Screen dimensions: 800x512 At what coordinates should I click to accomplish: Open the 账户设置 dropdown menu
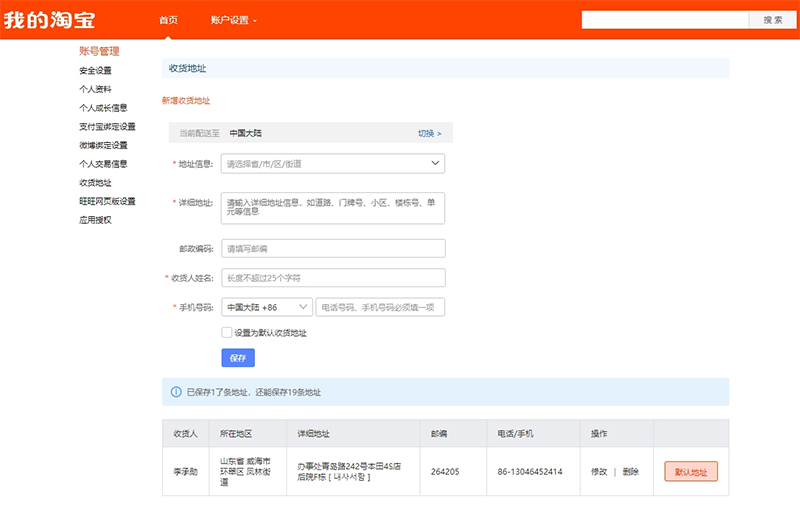(x=234, y=20)
